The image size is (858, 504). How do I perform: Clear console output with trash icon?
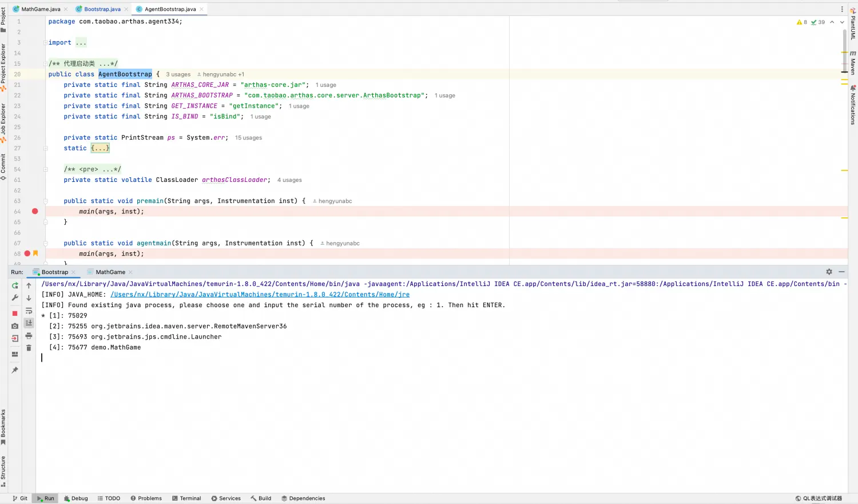29,348
